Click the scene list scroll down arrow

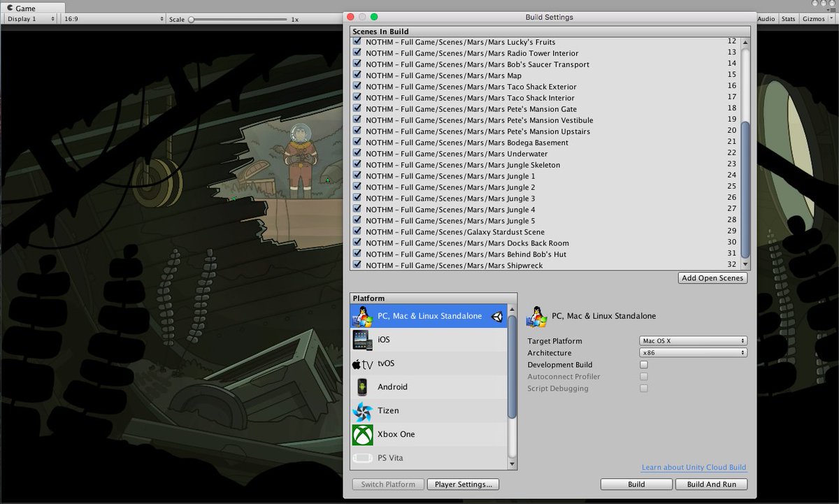coord(745,265)
